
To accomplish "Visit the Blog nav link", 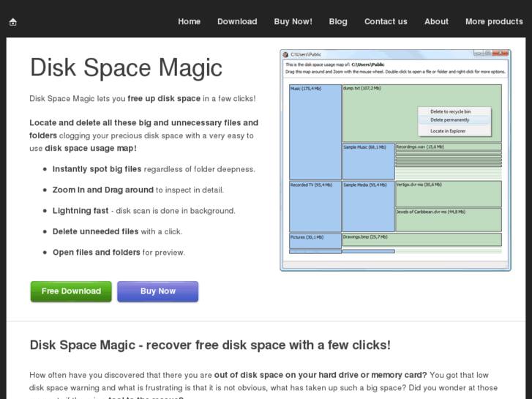I will [x=338, y=21].
